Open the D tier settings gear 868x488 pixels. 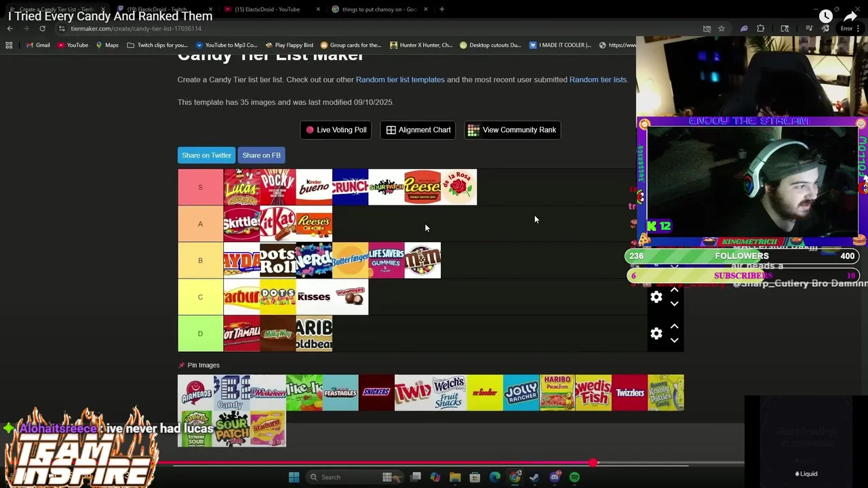click(656, 333)
